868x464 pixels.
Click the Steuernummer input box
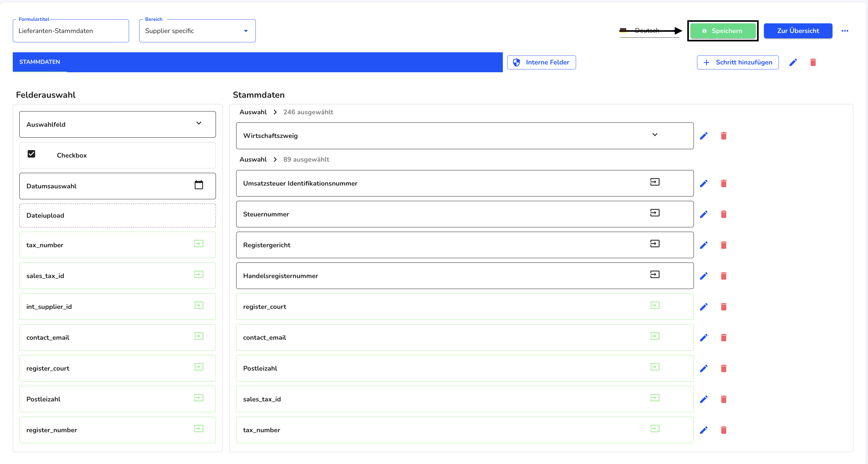pos(465,214)
